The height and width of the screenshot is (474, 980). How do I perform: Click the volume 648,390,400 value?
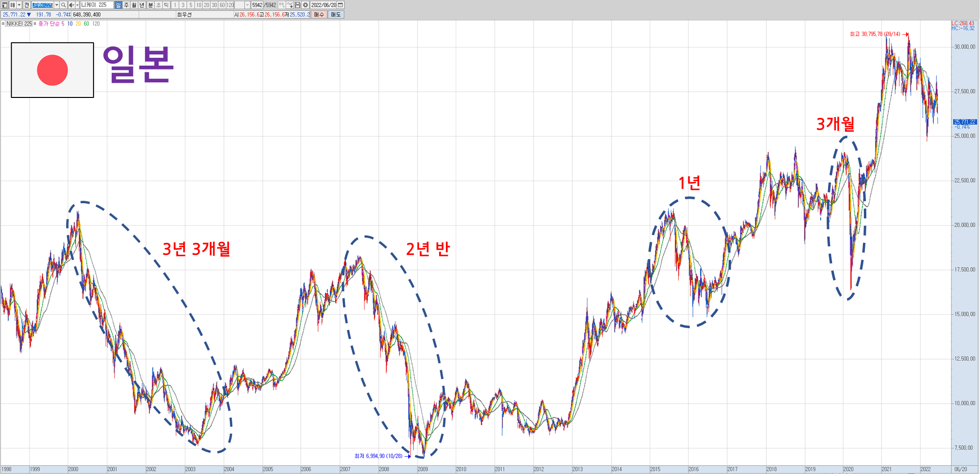[x=87, y=15]
